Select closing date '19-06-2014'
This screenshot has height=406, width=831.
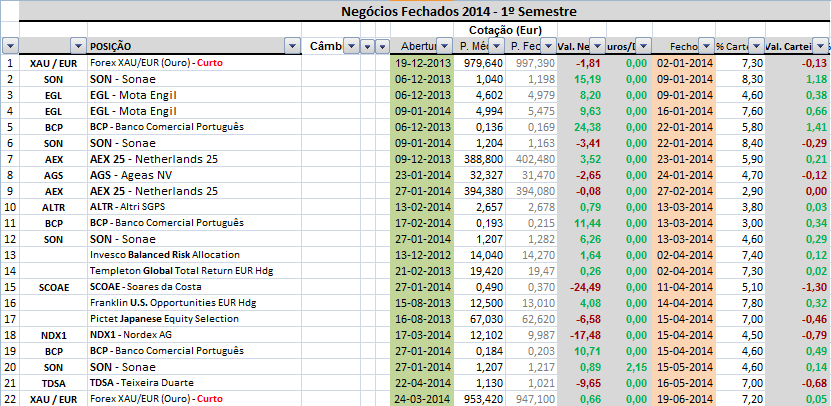pos(685,399)
